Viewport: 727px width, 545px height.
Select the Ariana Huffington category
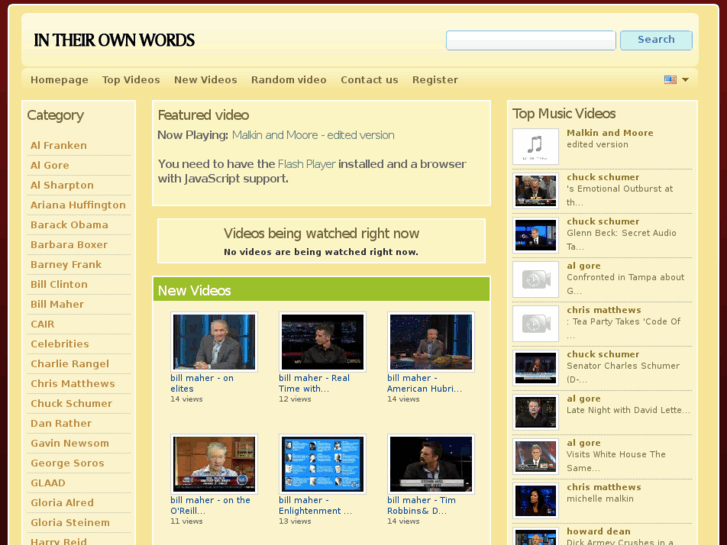pyautogui.click(x=78, y=205)
